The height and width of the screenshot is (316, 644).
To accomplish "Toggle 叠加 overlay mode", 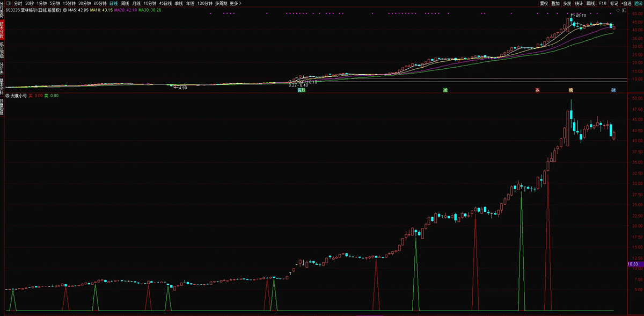I will point(555,3).
